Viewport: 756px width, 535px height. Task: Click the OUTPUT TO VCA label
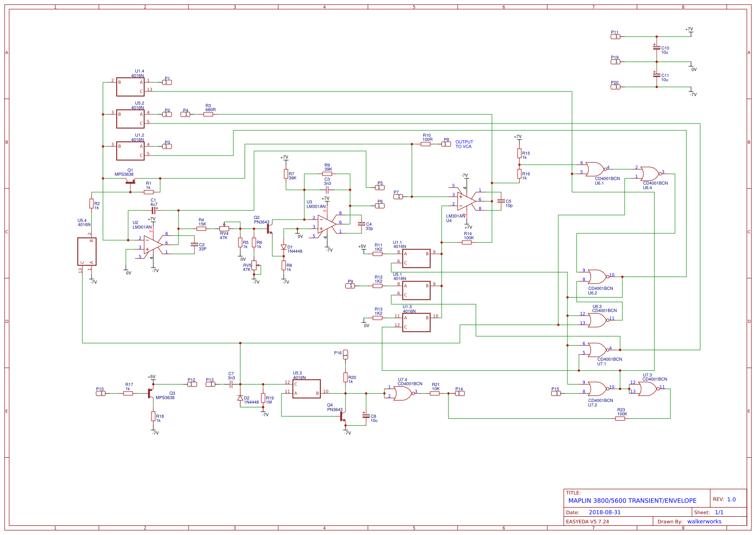tap(464, 144)
